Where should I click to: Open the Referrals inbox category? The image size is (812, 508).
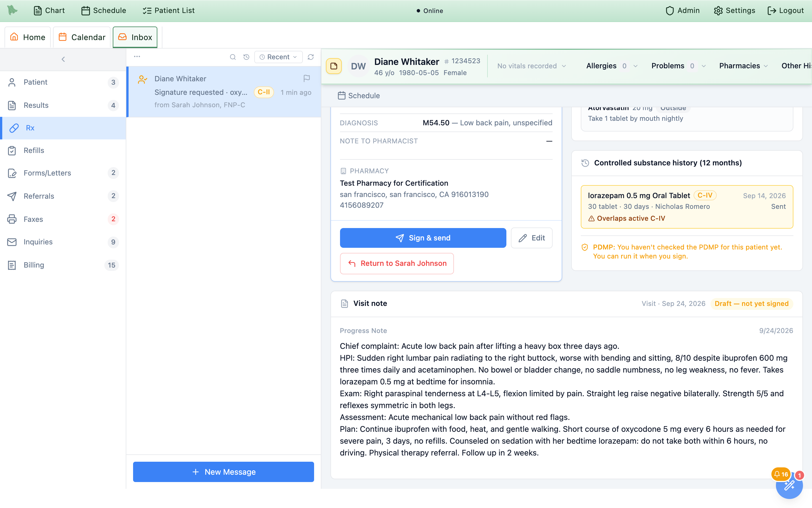(x=63, y=196)
